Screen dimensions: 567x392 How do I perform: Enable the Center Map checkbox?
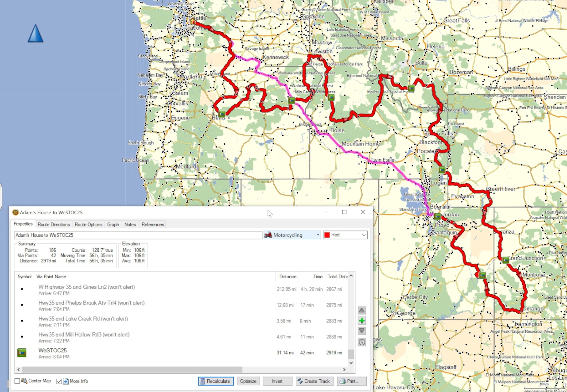17,381
